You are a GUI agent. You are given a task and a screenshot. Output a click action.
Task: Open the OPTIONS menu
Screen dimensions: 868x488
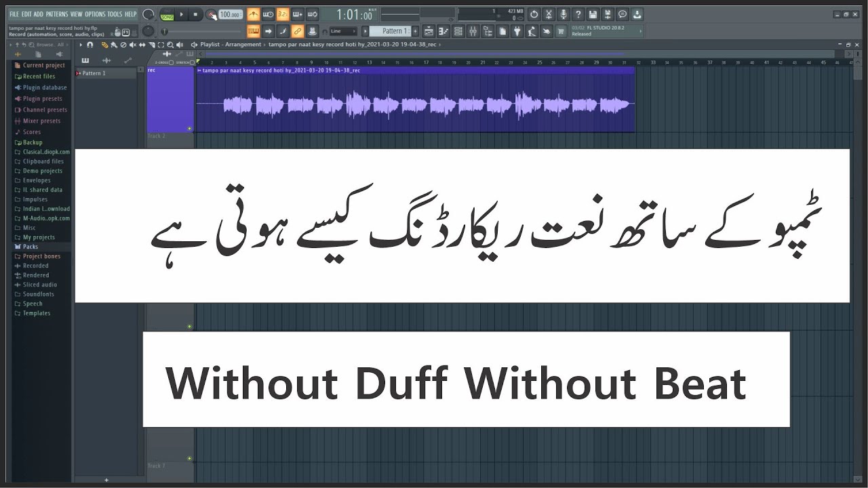[95, 14]
